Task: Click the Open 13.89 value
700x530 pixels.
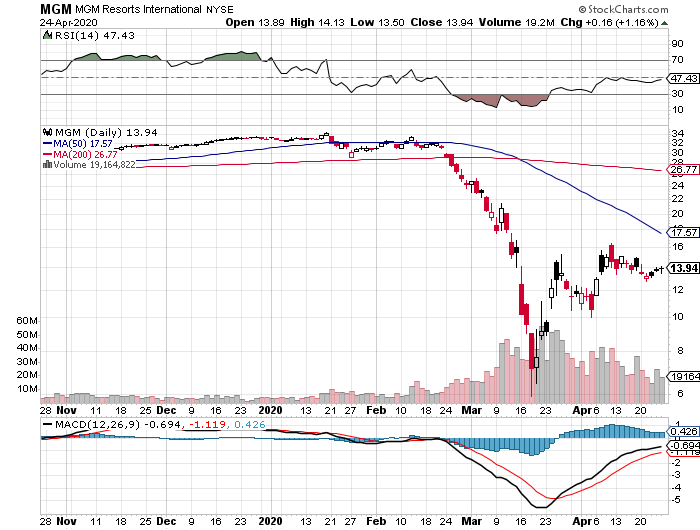Action: (254, 22)
